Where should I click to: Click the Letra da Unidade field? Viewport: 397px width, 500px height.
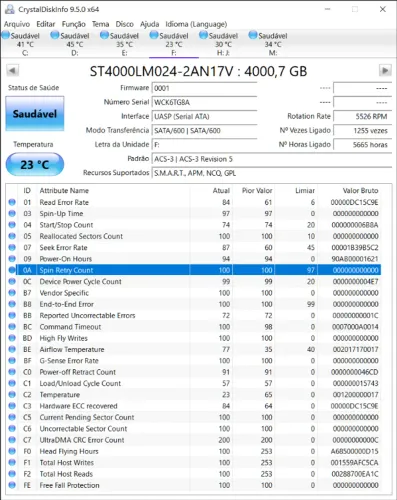point(204,145)
